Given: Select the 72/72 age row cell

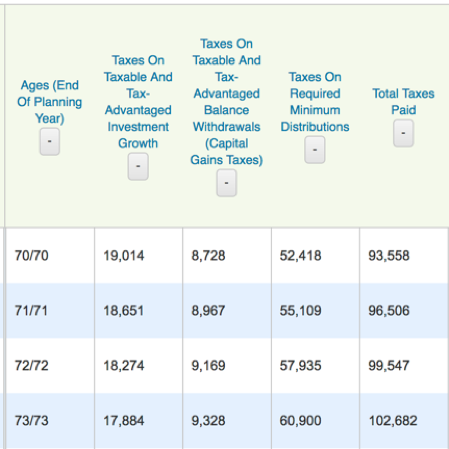Looking at the screenshot, I should click(x=50, y=366).
